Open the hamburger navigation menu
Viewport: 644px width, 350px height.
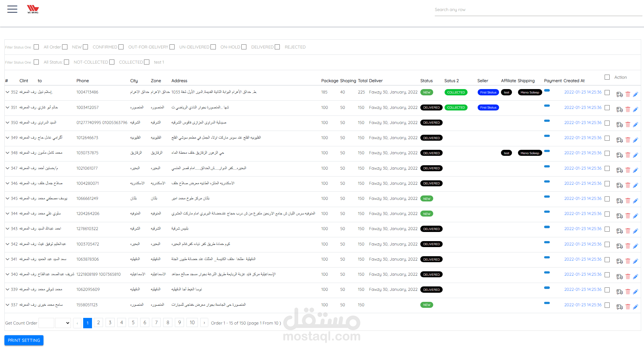[x=12, y=9]
